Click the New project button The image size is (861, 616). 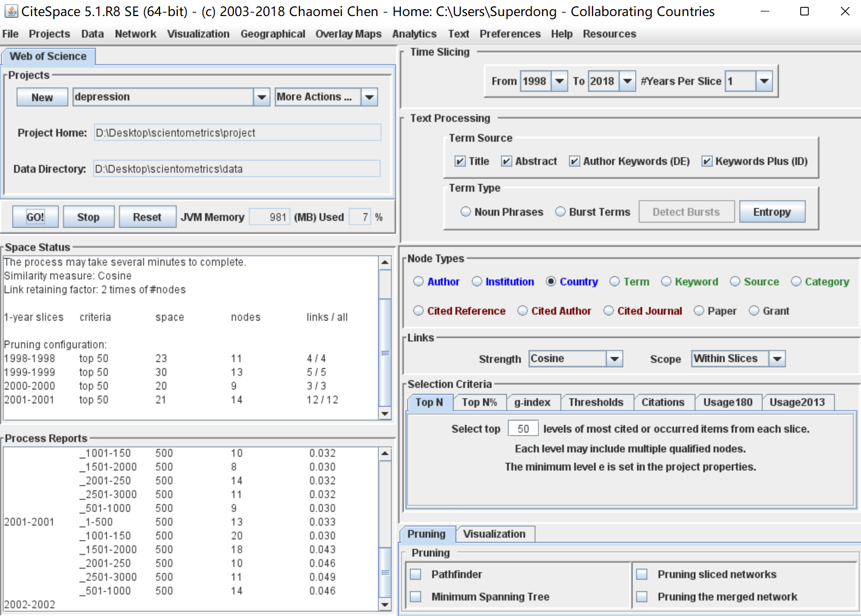42,97
